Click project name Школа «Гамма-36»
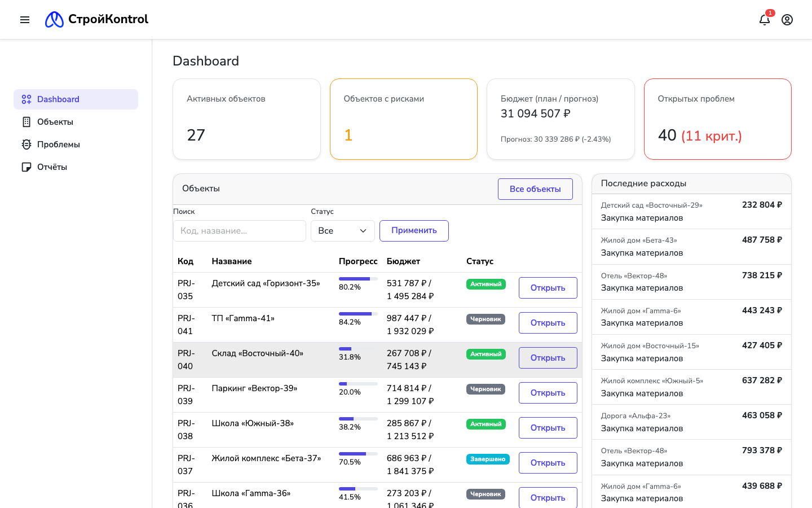 [251, 493]
